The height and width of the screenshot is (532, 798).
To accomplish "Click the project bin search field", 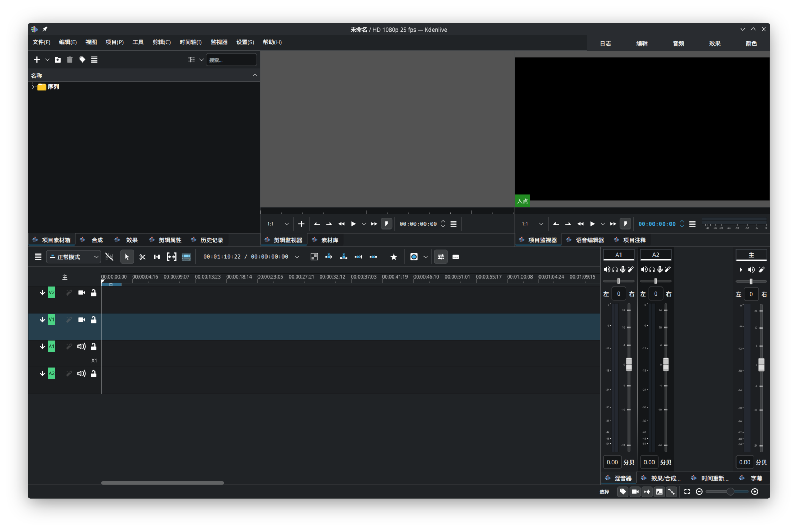I will point(231,60).
